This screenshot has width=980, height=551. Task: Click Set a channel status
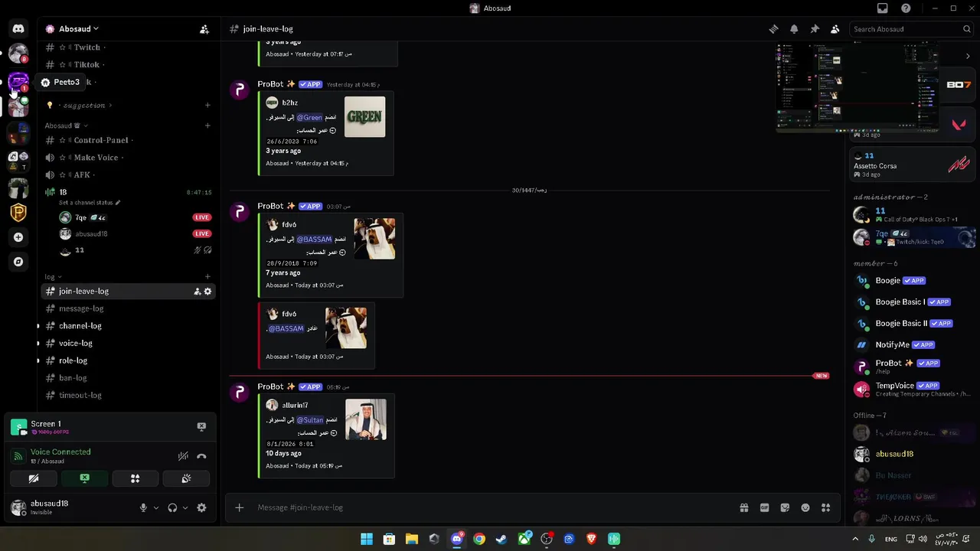90,203
